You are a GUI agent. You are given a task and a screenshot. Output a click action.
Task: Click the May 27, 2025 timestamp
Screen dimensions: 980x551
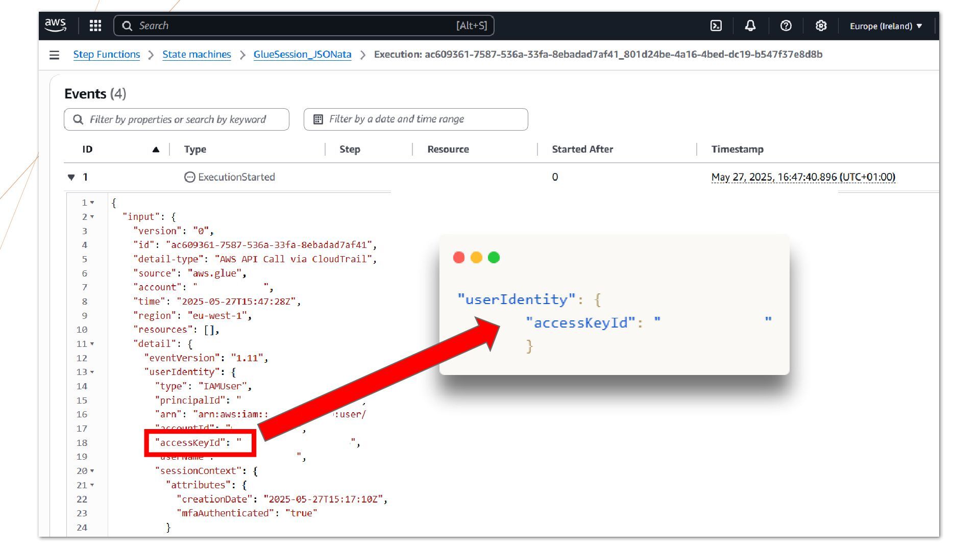pyautogui.click(x=803, y=177)
